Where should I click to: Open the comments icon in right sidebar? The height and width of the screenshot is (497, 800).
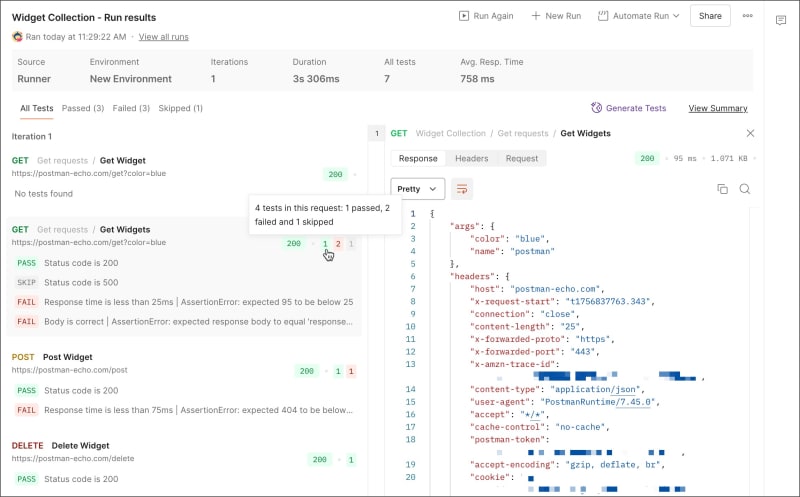click(x=781, y=20)
